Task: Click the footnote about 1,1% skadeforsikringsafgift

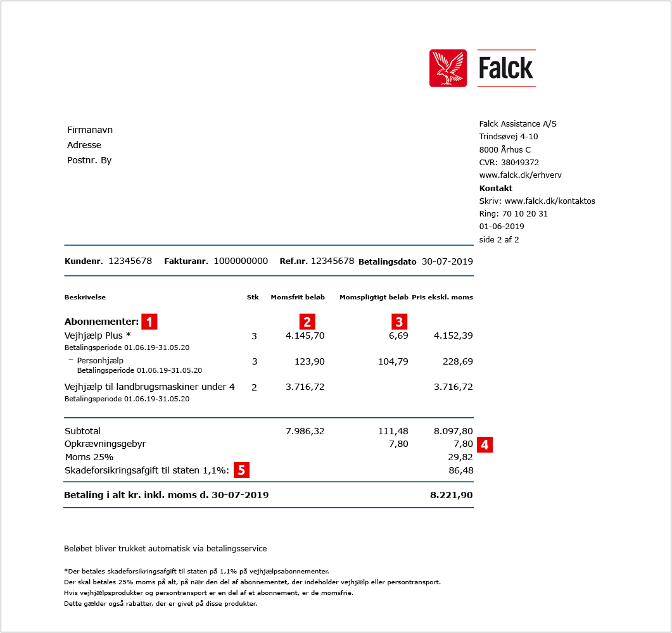Action: click(x=197, y=572)
